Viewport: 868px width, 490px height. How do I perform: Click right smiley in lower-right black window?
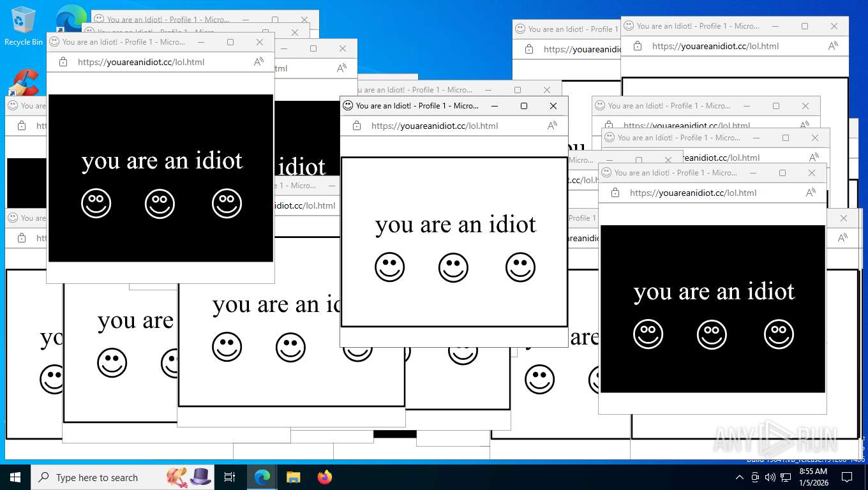click(x=779, y=334)
